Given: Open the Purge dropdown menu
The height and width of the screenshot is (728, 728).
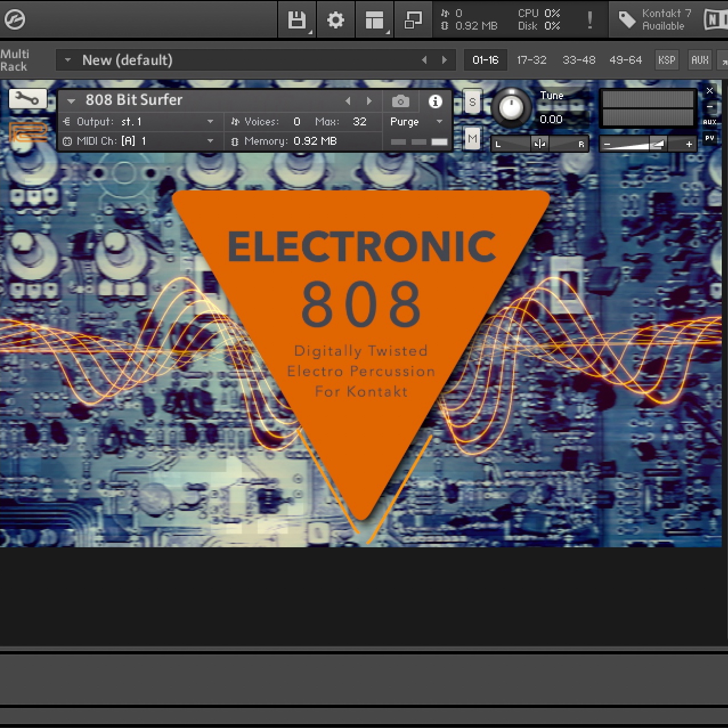Looking at the screenshot, I should point(416,121).
